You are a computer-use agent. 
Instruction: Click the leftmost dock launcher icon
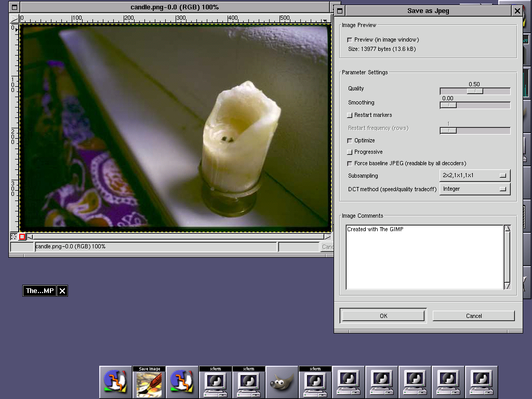click(116, 383)
